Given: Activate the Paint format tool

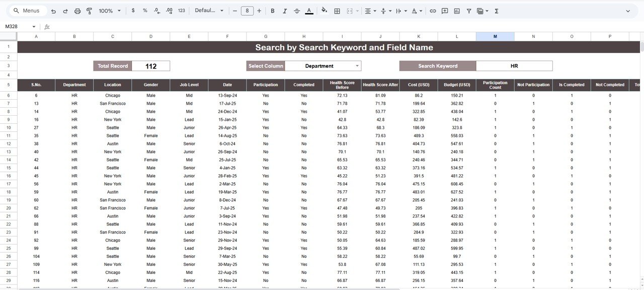Looking at the screenshot, I should click(90, 11).
